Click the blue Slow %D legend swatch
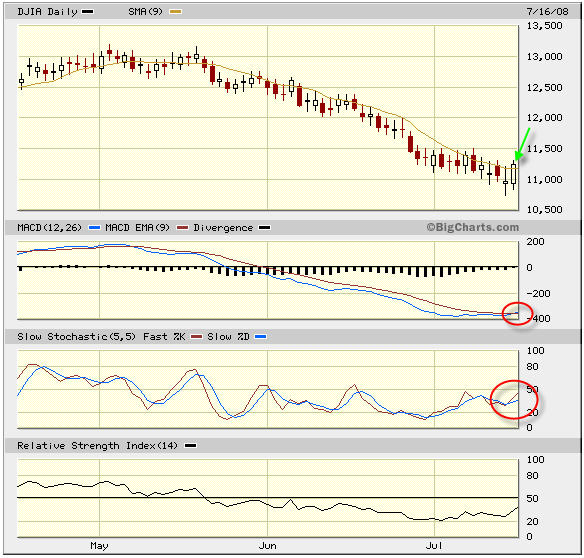This screenshot has height=558, width=584. (260, 337)
